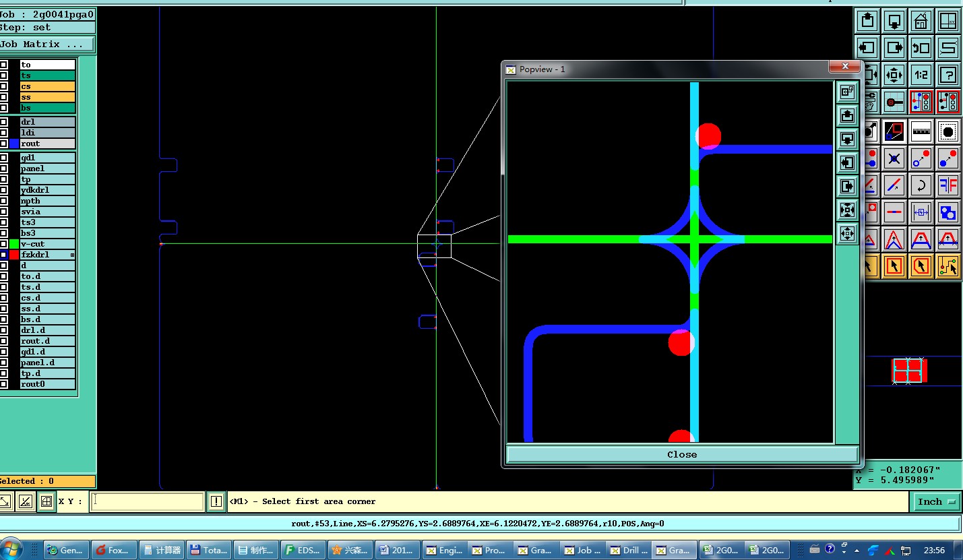Image resolution: width=963 pixels, height=560 pixels.
Task: Click the overlapping blue squares icon
Action: [x=948, y=212]
